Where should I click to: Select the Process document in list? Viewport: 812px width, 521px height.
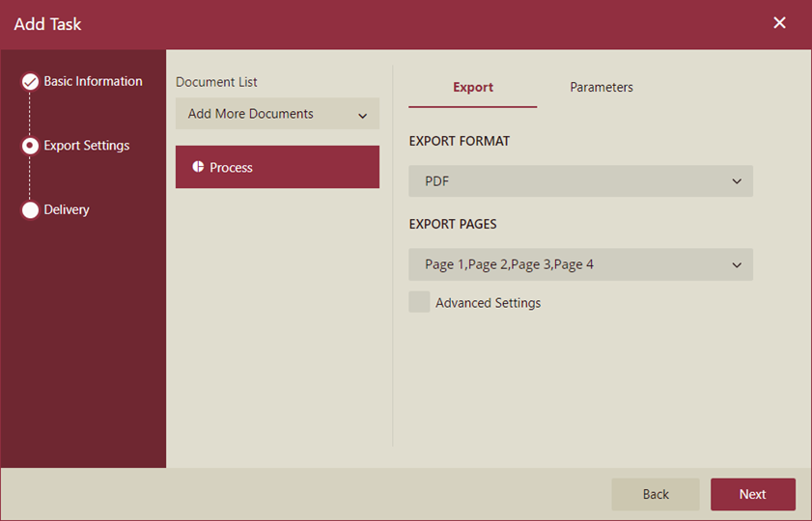277,167
